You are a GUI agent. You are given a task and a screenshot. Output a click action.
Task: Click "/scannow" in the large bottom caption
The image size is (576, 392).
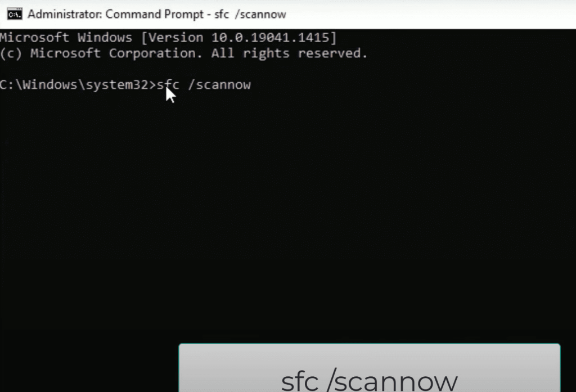392,381
